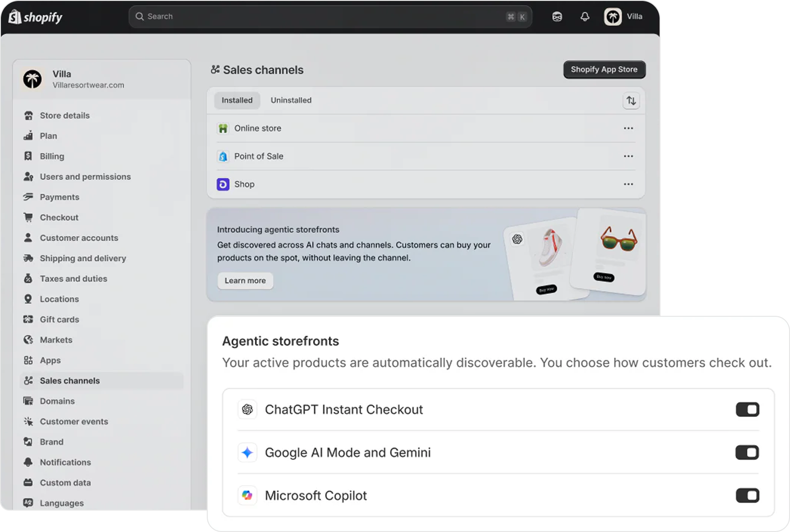Screen dimensions: 790x532
Task: Go to Payments settings
Action: pos(102,197)
